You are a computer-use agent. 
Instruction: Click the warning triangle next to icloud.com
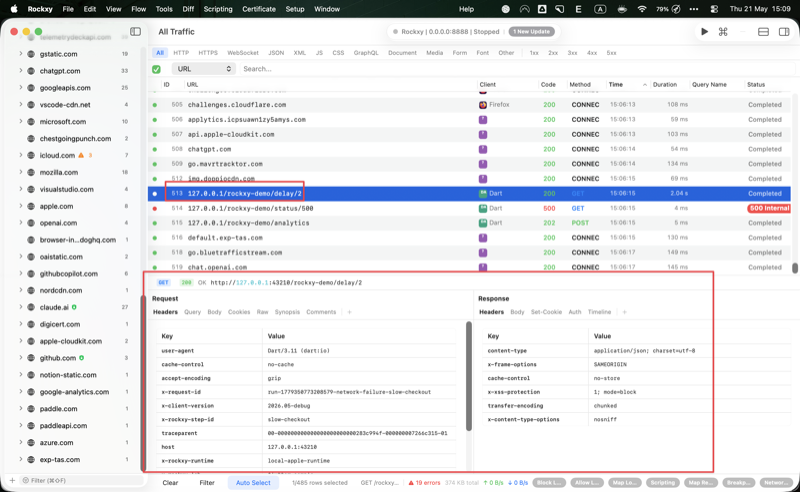pyautogui.click(x=81, y=155)
